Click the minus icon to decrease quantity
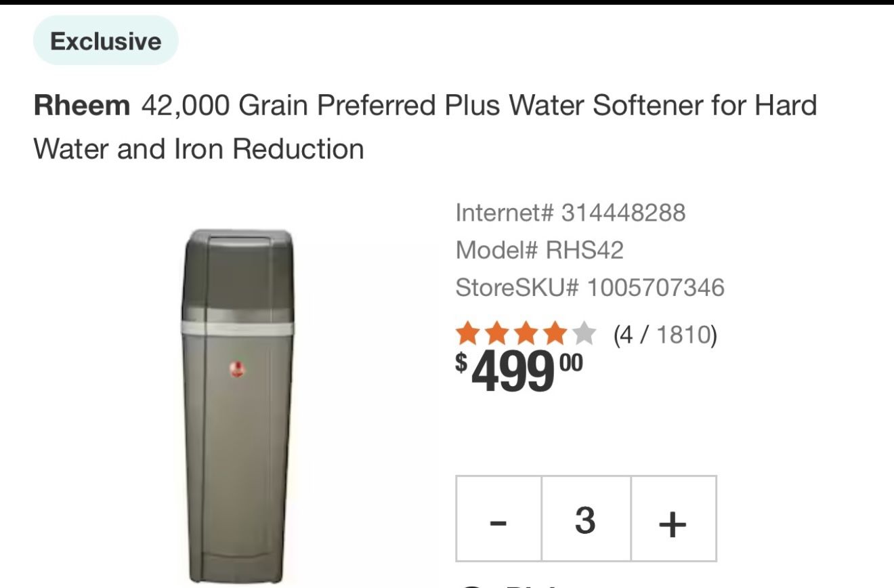Image resolution: width=894 pixels, height=588 pixels. (x=499, y=521)
